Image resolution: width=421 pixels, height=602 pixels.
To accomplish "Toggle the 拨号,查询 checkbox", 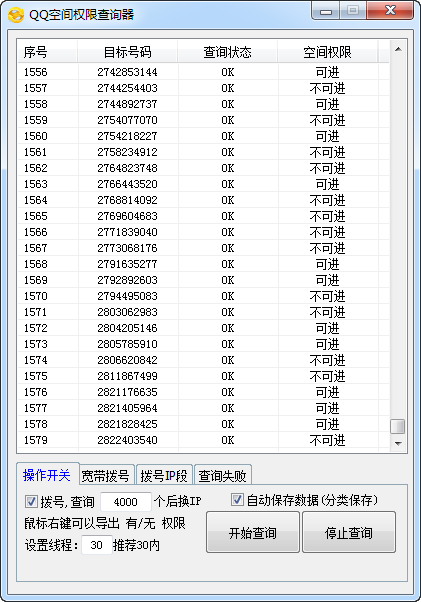I will coord(31,501).
